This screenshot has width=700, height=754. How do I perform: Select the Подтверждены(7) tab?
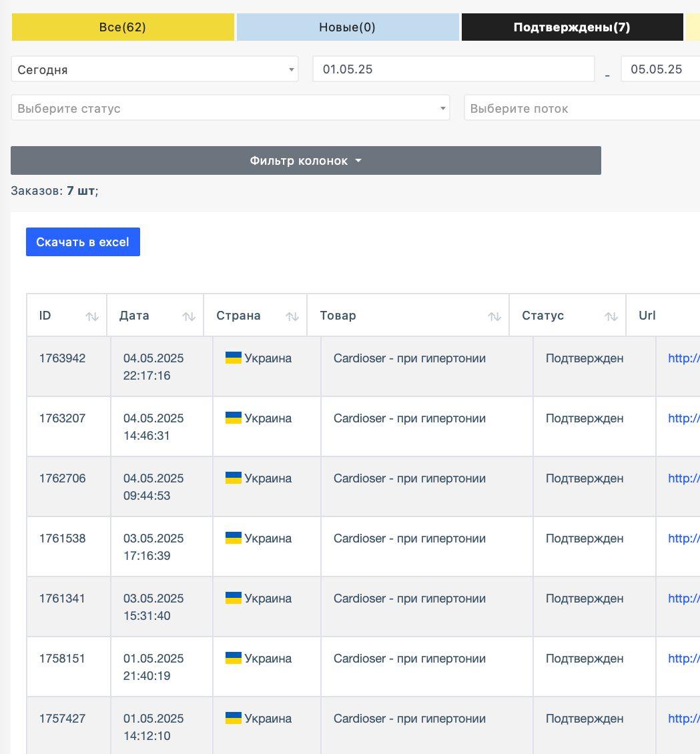(572, 27)
